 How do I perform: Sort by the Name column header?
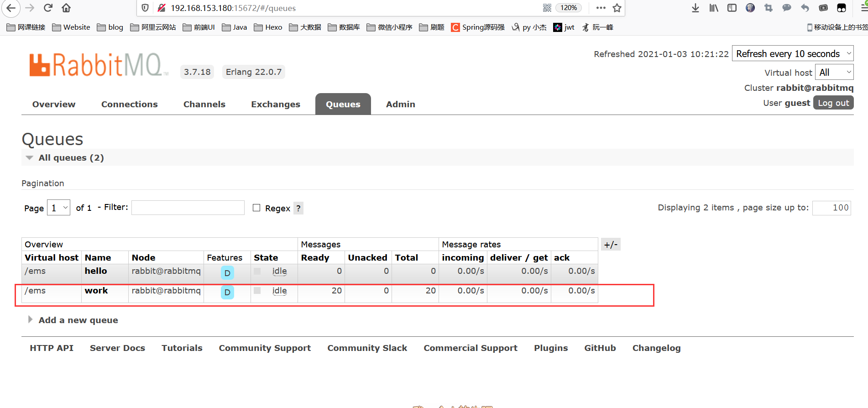[x=98, y=257]
